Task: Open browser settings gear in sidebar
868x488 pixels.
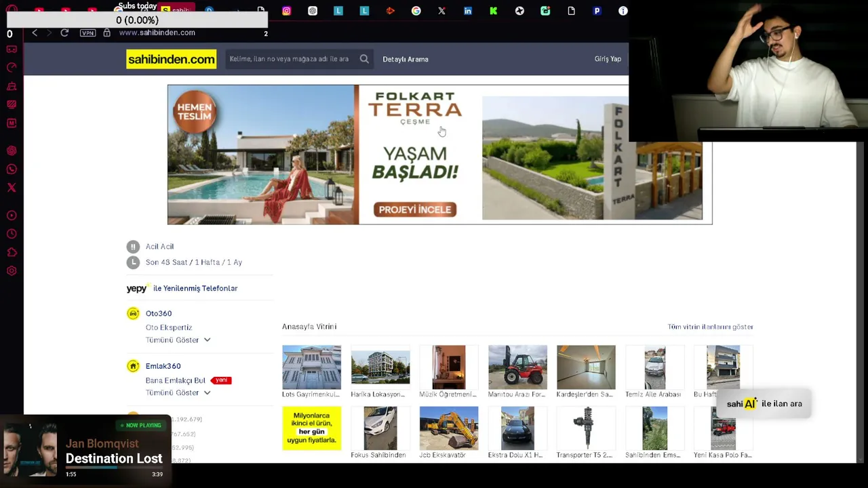Action: coord(12,271)
